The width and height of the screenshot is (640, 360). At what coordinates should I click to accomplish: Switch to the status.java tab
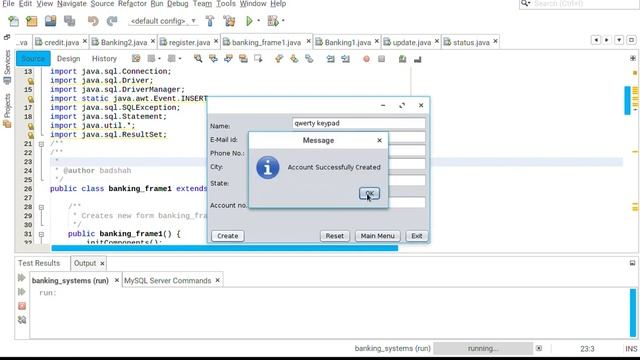click(471, 42)
